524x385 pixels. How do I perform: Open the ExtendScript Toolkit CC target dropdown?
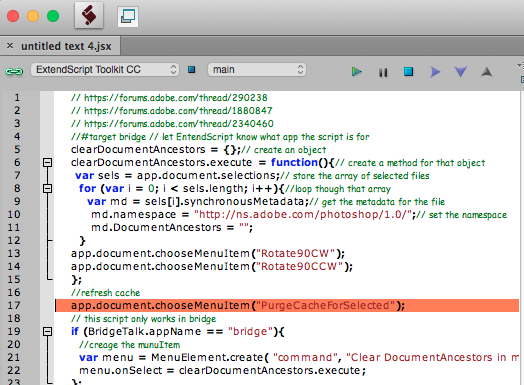(105, 70)
